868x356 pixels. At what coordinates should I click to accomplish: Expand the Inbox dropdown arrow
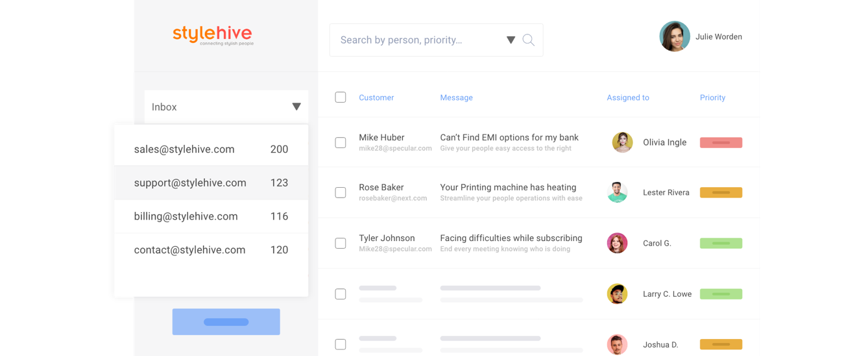296,107
